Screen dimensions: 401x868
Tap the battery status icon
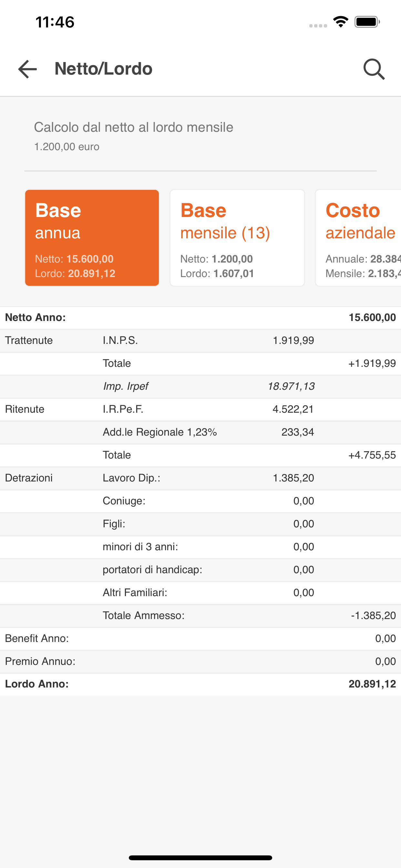(x=367, y=22)
